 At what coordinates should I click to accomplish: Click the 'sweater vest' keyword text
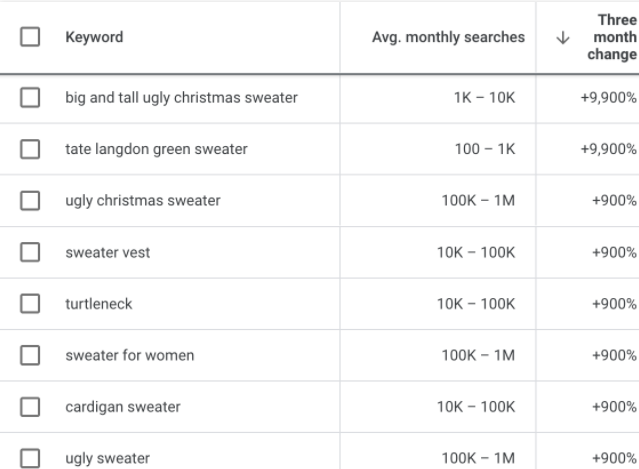(x=107, y=253)
